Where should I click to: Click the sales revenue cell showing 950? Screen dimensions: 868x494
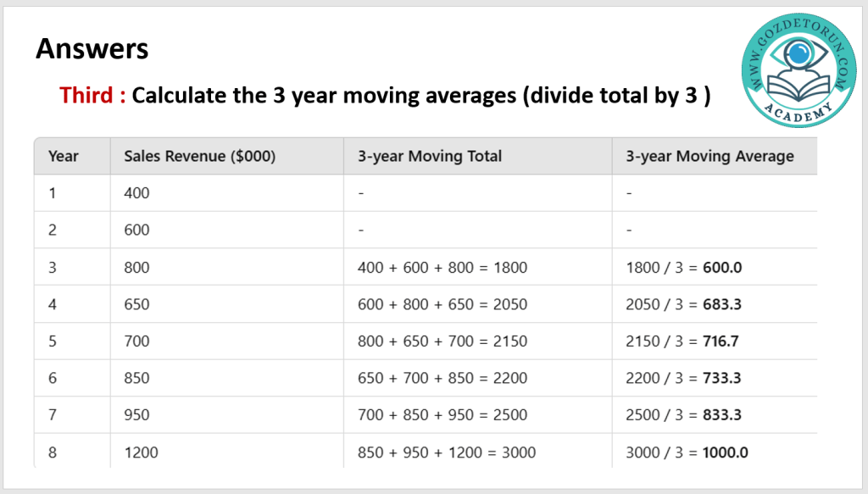click(x=136, y=415)
